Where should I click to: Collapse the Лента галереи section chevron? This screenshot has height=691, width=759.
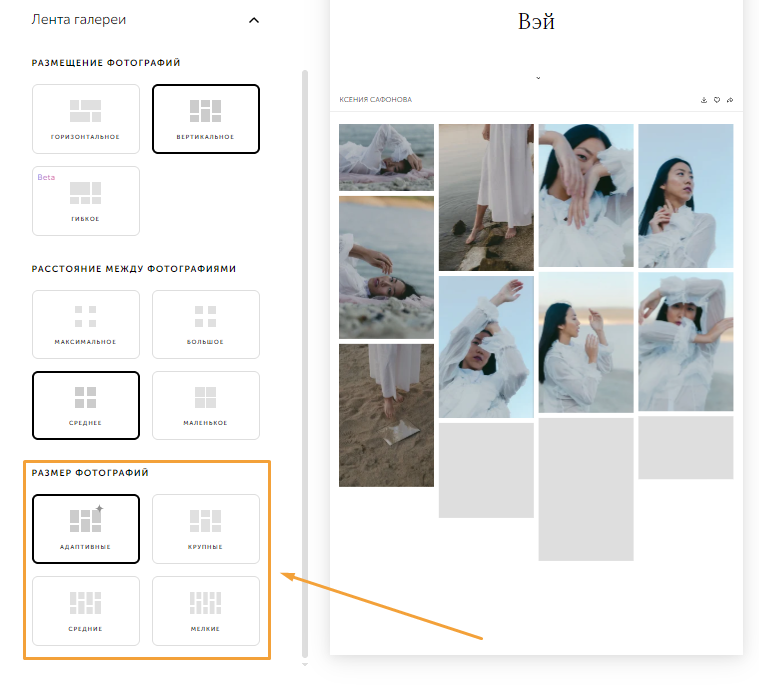point(254,20)
